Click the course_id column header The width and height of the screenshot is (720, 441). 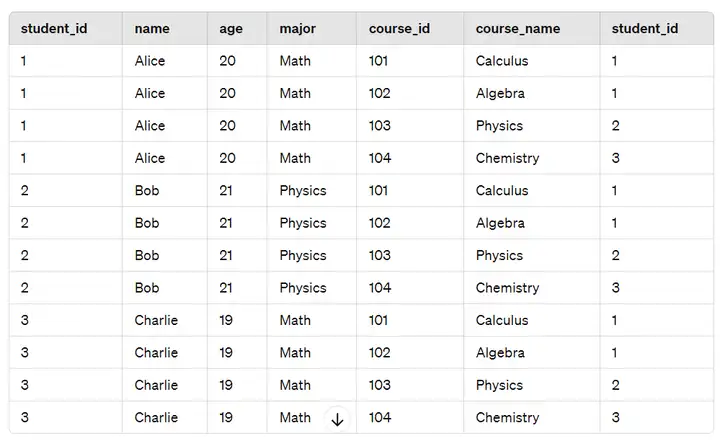pyautogui.click(x=399, y=28)
